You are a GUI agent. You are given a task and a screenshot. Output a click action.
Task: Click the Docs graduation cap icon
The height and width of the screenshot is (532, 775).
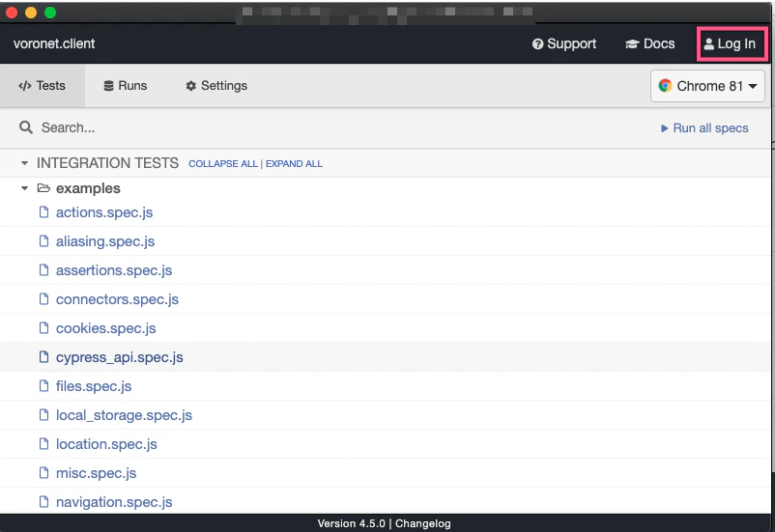pyautogui.click(x=632, y=44)
